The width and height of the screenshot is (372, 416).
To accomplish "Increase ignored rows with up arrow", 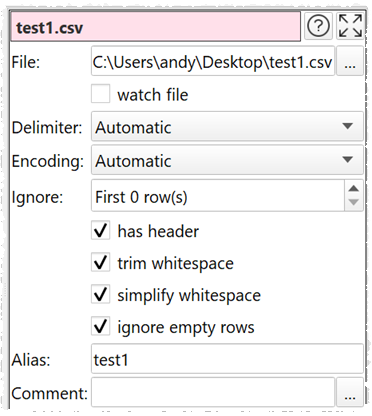I will [354, 189].
